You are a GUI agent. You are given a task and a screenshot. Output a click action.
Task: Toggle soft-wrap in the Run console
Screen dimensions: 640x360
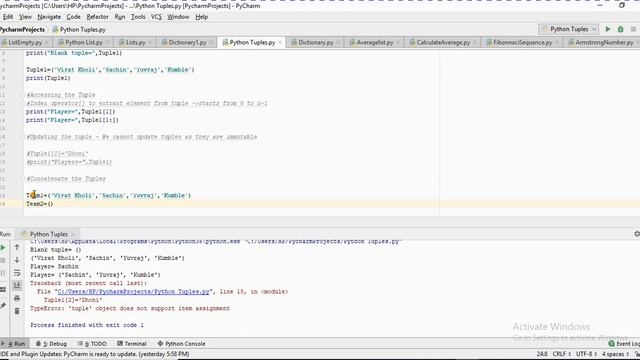click(17, 273)
